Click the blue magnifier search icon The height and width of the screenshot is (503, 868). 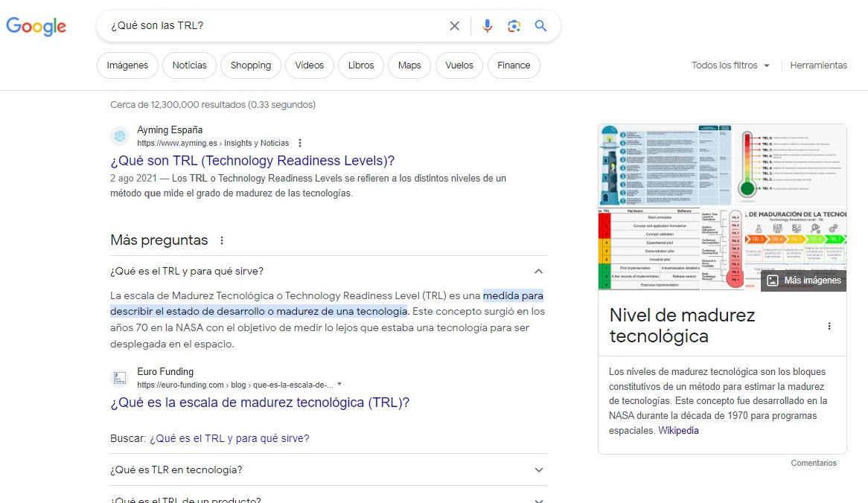tap(541, 26)
